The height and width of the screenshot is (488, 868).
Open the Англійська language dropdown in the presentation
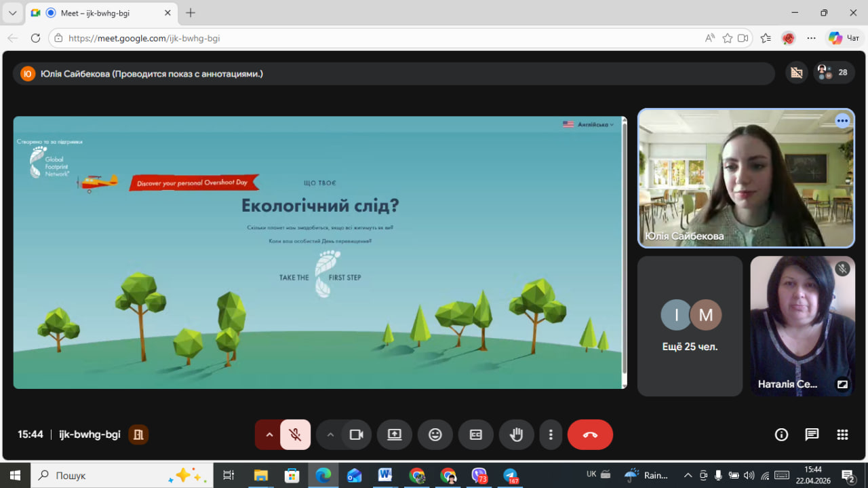tap(588, 124)
